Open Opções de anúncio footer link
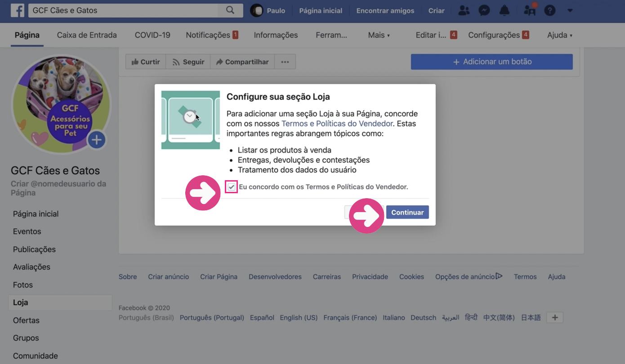 pos(465,277)
